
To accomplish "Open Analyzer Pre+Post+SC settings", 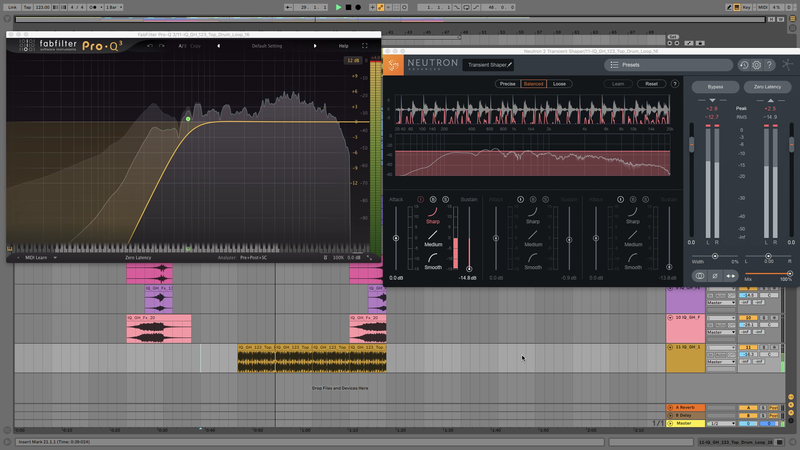I will (x=254, y=258).
